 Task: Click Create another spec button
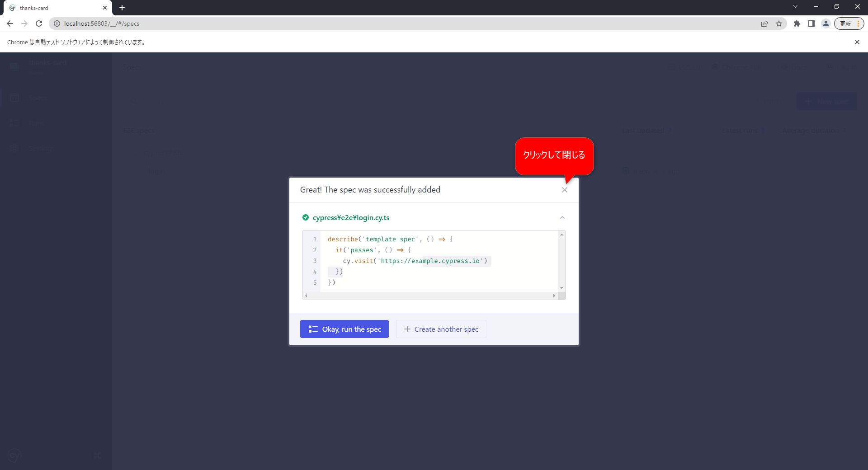click(x=441, y=329)
